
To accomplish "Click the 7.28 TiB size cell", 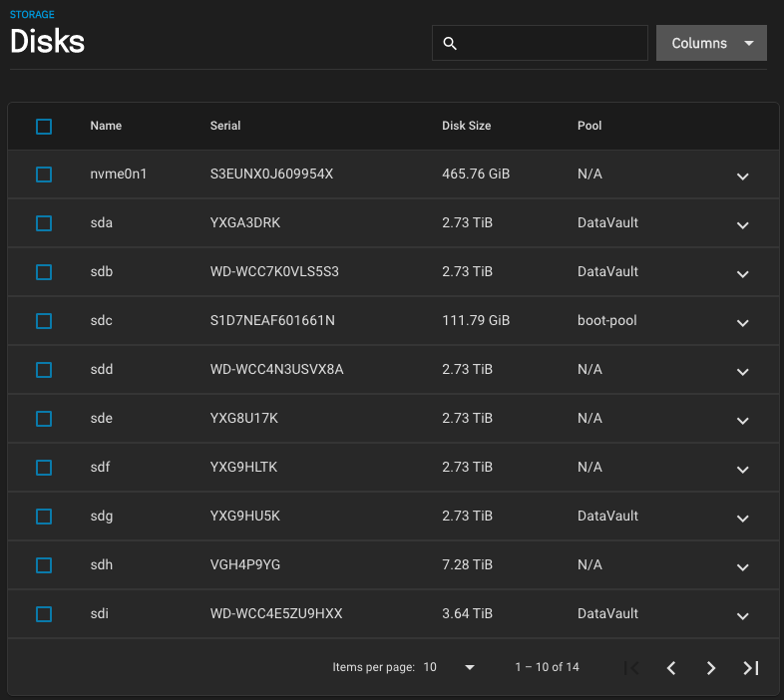I will tap(467, 565).
